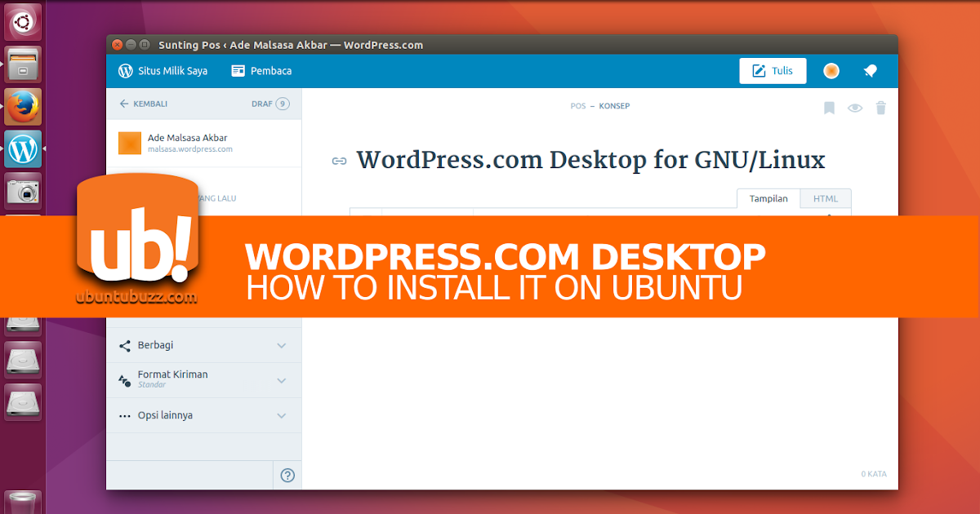Viewport: 980px width, 514px height.
Task: Open notifications bell icon
Action: [871, 71]
